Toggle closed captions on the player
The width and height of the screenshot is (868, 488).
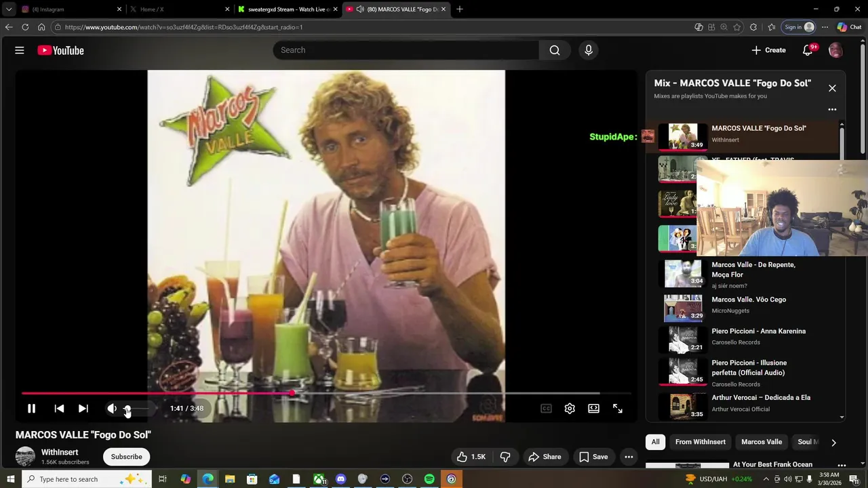point(546,409)
